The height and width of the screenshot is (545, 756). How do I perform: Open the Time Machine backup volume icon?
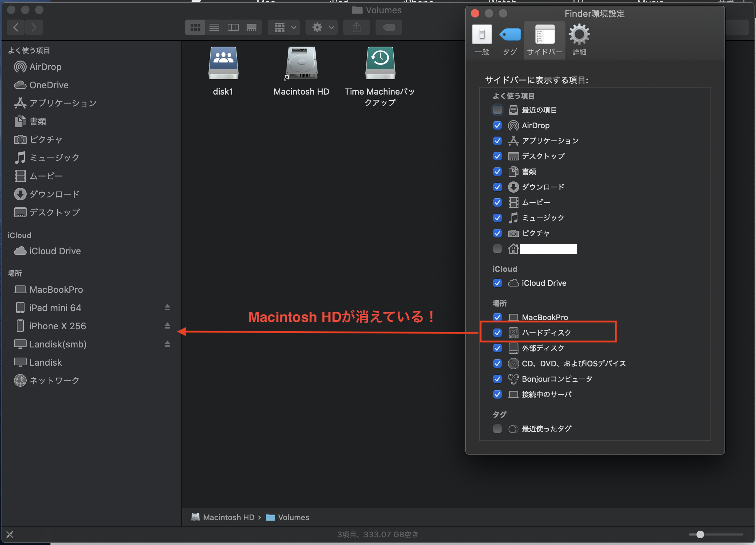(380, 63)
